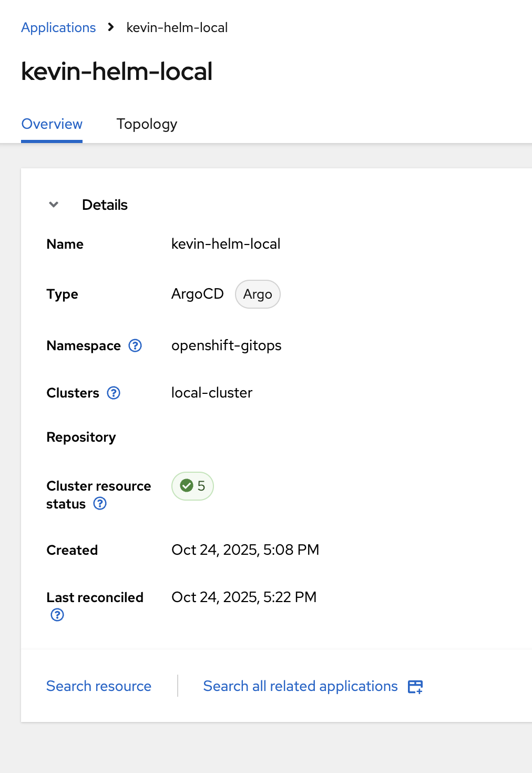Click the Created date value

pos(245,550)
